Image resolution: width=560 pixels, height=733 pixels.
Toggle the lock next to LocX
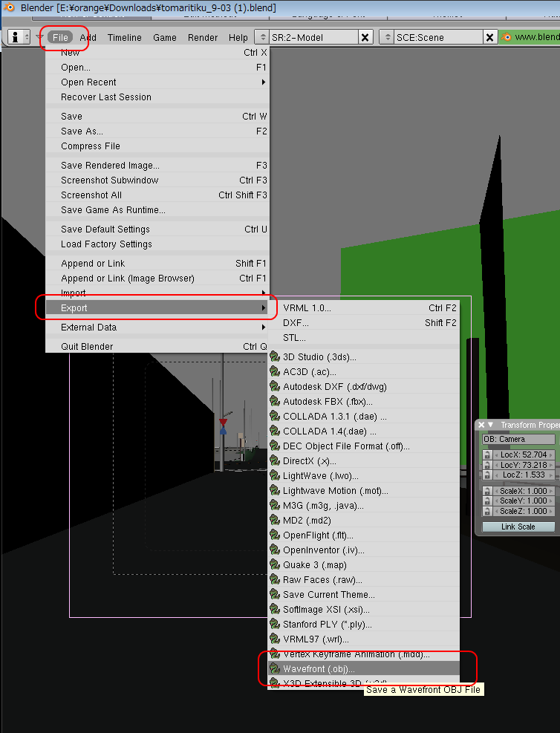(x=487, y=455)
